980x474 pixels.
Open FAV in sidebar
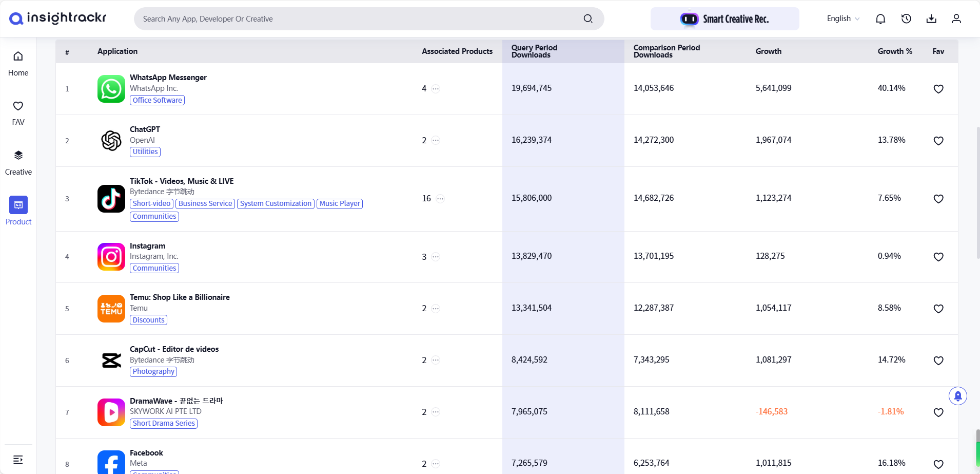(18, 113)
